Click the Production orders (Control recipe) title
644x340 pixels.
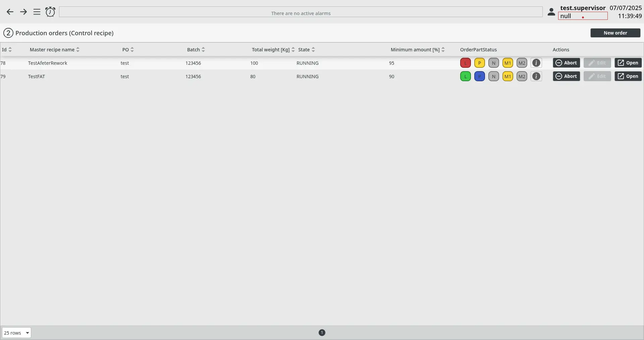64,33
